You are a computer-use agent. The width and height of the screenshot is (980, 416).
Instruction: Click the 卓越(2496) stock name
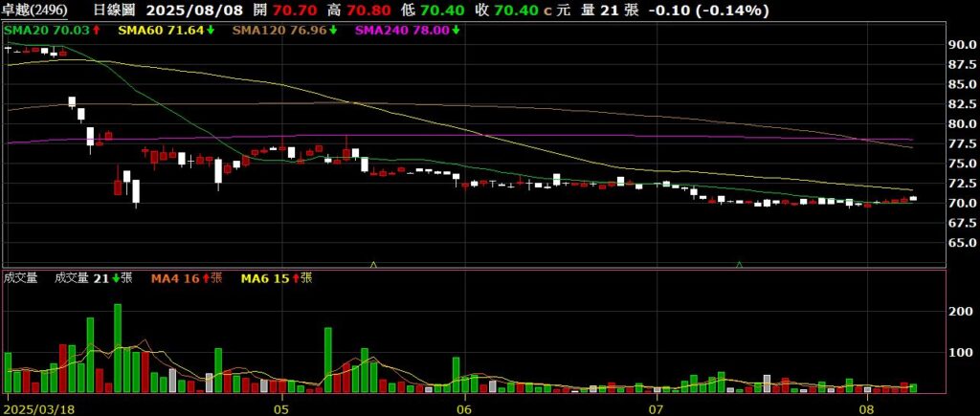[x=35, y=11]
